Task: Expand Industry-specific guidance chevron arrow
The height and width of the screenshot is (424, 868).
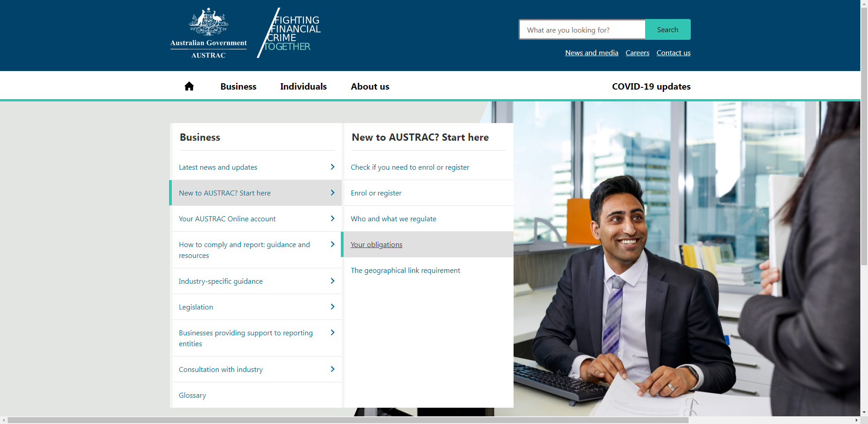Action: [332, 281]
